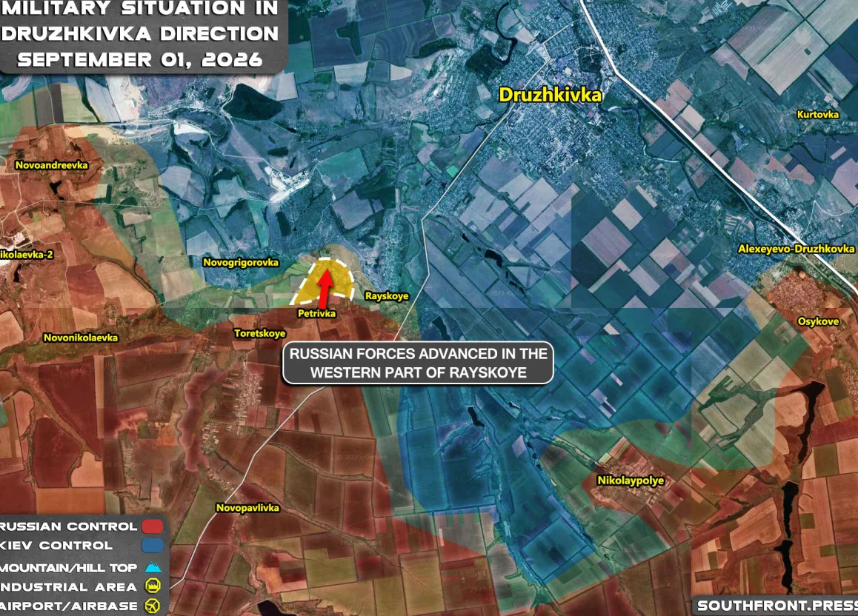Click the Nikolaypolye village label

(x=631, y=481)
